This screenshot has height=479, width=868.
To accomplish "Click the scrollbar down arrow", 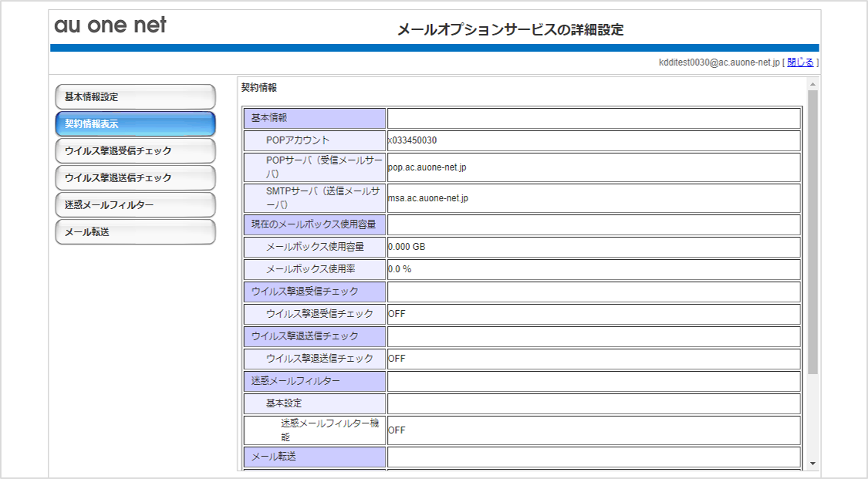I will pyautogui.click(x=812, y=464).
